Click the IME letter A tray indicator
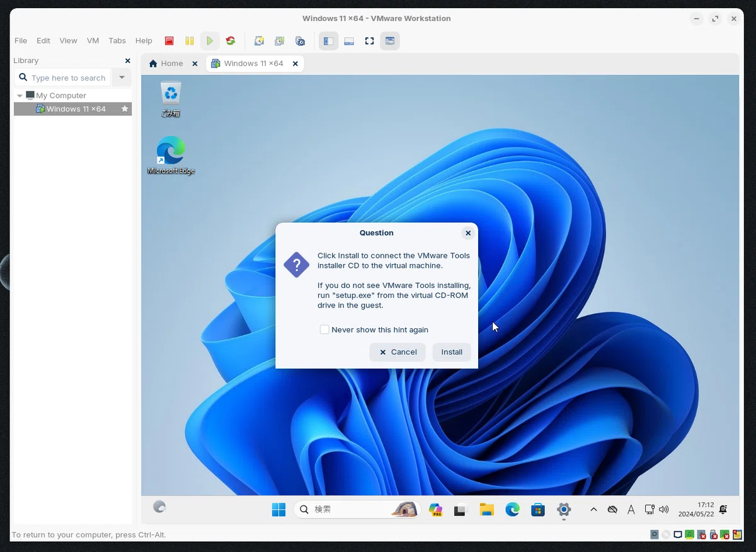The width and height of the screenshot is (756, 552). 631,510
